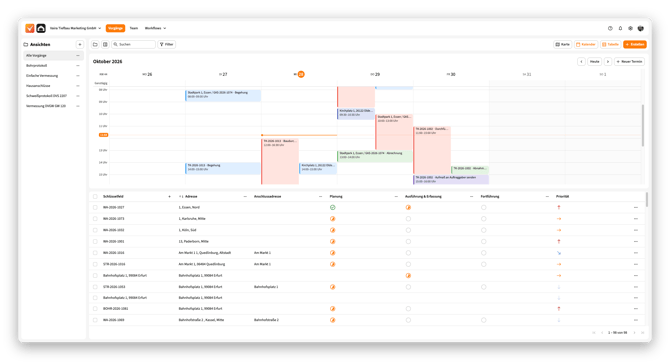
Task: Open the purple Aufmaß an Auftraggeber senden event
Action: [451, 179]
